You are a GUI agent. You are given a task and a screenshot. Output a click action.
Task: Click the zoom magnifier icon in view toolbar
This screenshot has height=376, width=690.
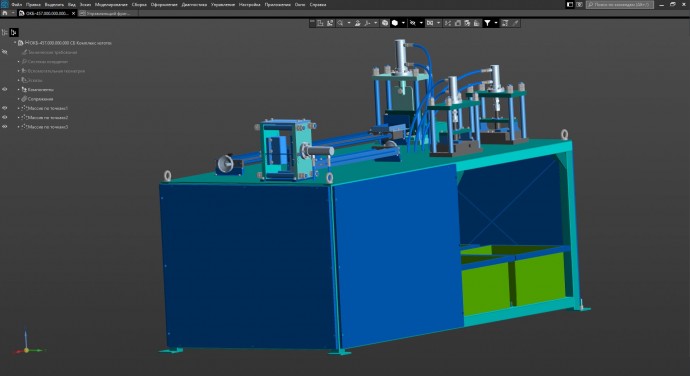pyautogui.click(x=340, y=23)
